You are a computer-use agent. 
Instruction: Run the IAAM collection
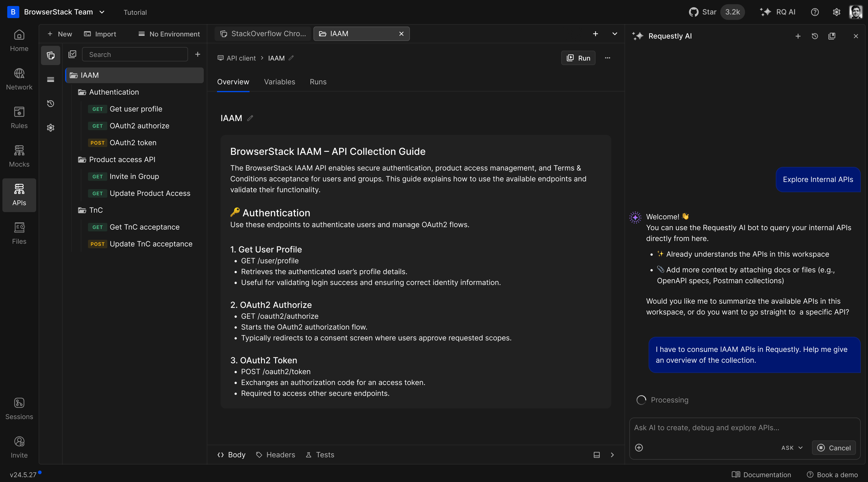coord(578,58)
